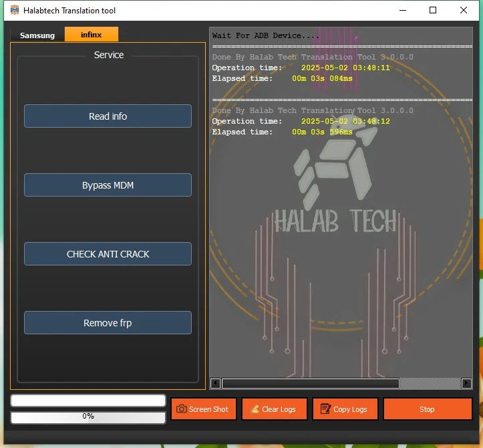
Task: Select the infinx tab
Action: 91,35
